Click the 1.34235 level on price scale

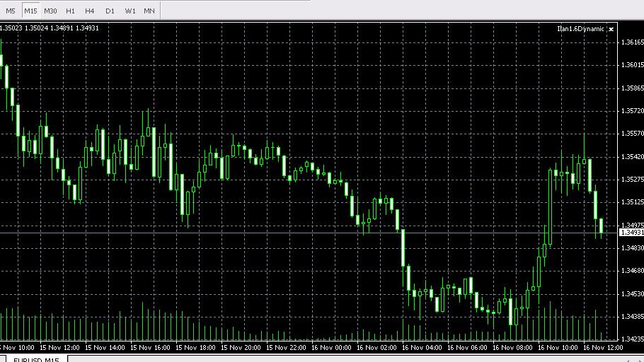[x=633, y=339]
